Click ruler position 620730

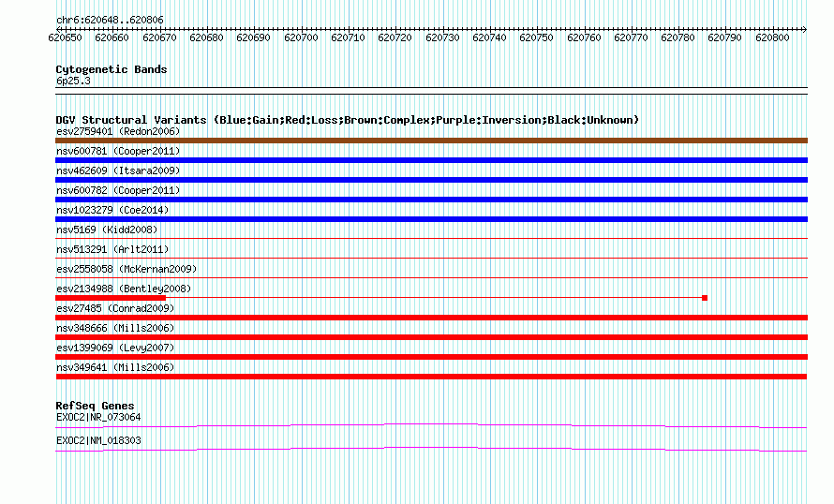[442, 37]
